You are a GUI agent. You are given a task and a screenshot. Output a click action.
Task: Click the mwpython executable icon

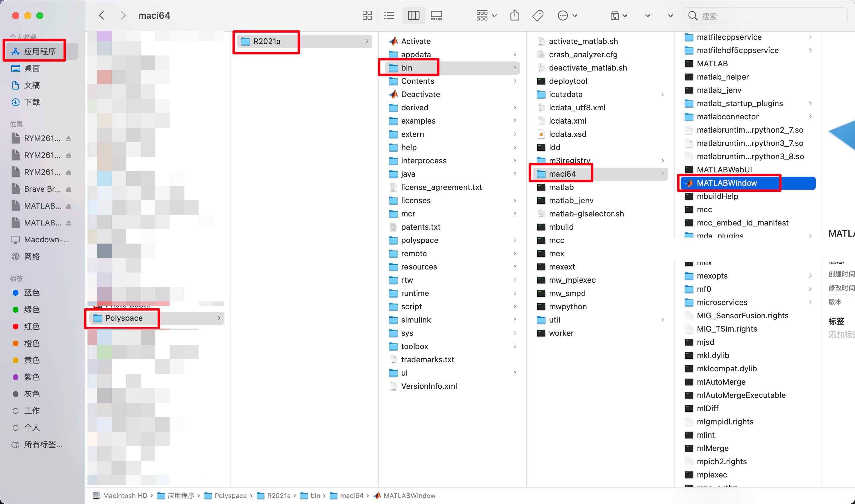(x=541, y=306)
